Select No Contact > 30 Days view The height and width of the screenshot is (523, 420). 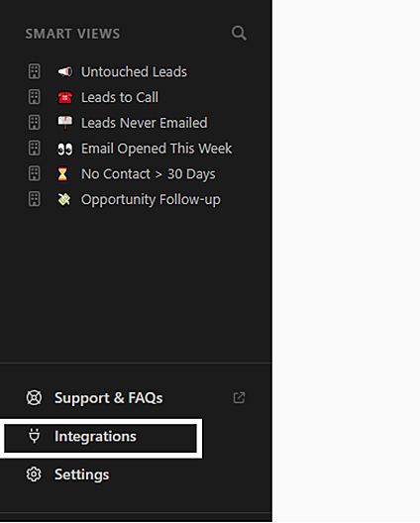[x=149, y=174]
